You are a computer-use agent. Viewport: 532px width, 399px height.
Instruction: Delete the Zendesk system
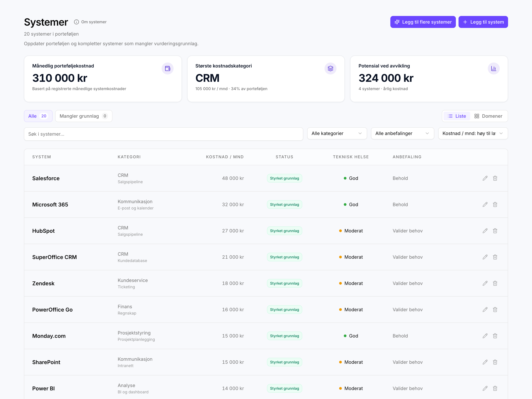[495, 283]
